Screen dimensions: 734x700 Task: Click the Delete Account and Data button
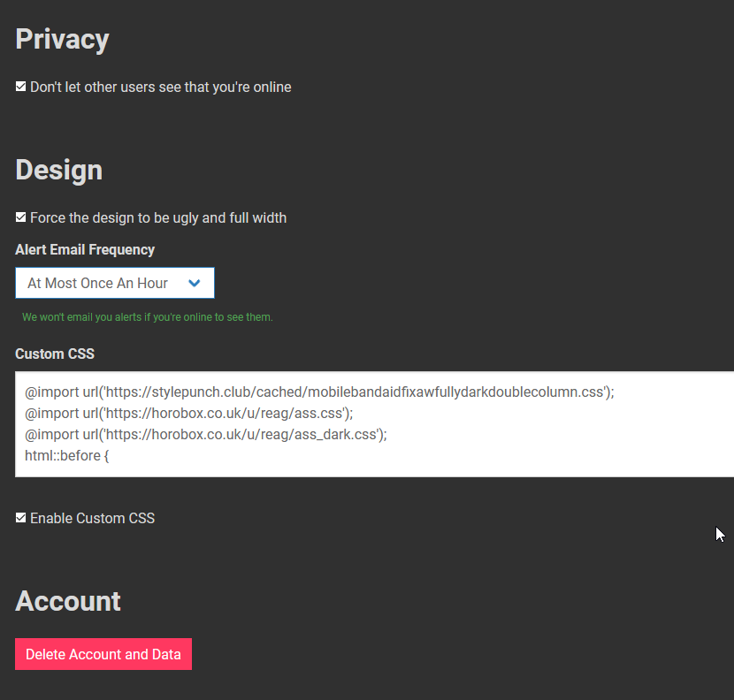[x=103, y=654]
